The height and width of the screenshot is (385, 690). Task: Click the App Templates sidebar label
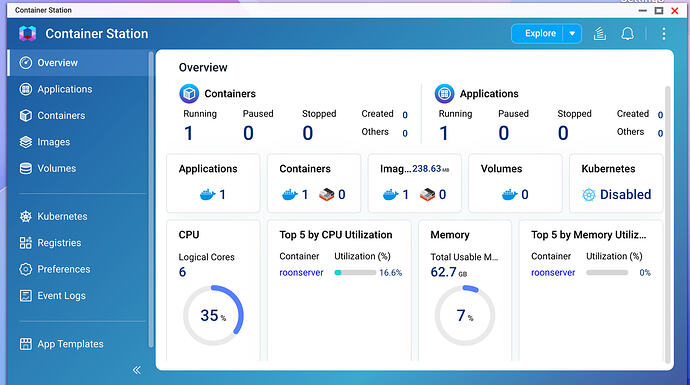[x=70, y=344]
